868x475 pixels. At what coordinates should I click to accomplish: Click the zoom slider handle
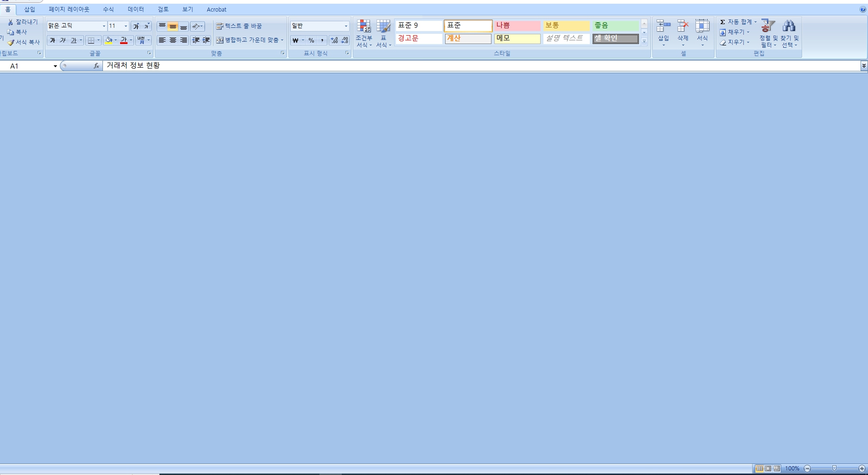(834, 469)
